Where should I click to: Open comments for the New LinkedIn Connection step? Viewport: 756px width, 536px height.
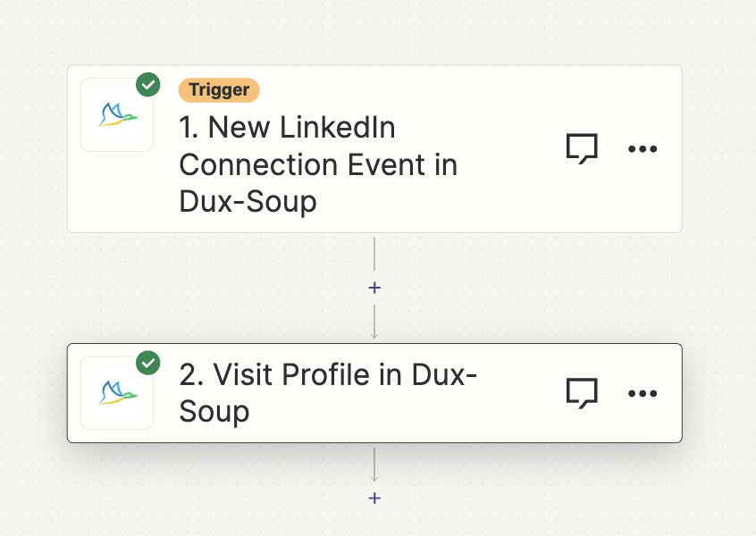tap(582, 148)
